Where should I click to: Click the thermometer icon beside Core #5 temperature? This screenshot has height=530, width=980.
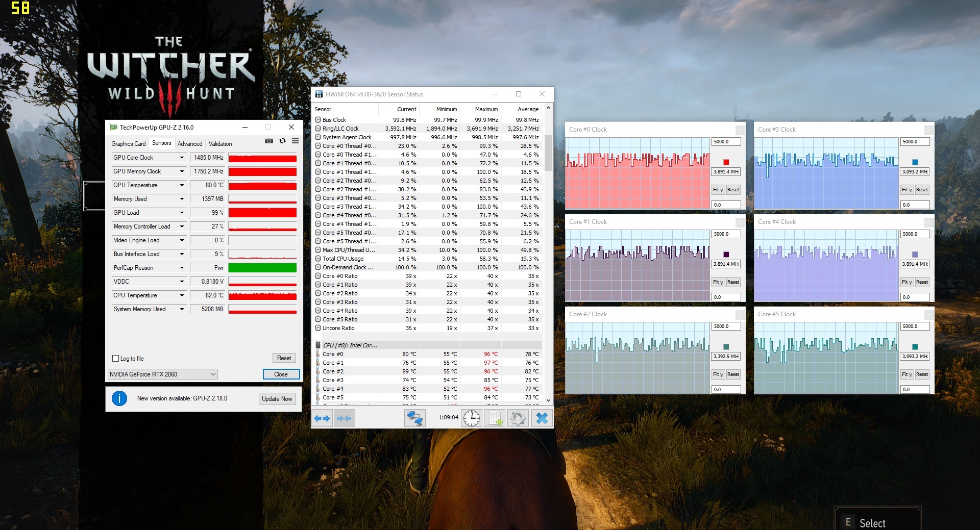pos(318,397)
